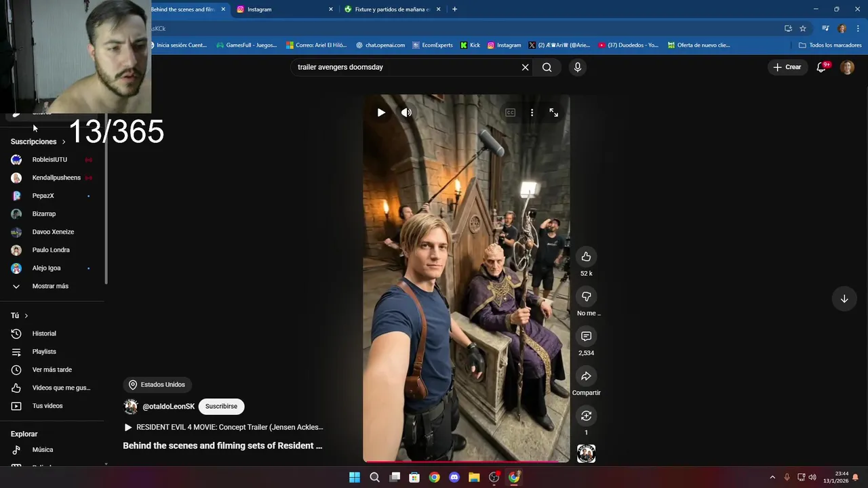Open Videos que me gustan
Image resolution: width=868 pixels, height=488 pixels.
(x=52, y=388)
